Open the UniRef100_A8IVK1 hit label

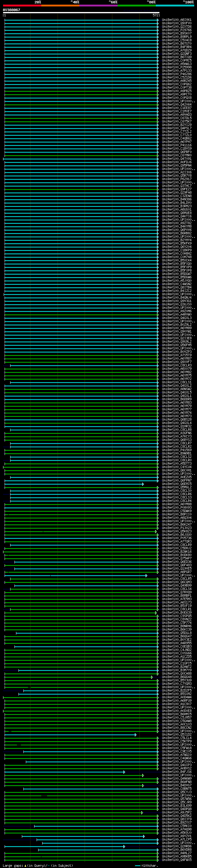176,20
